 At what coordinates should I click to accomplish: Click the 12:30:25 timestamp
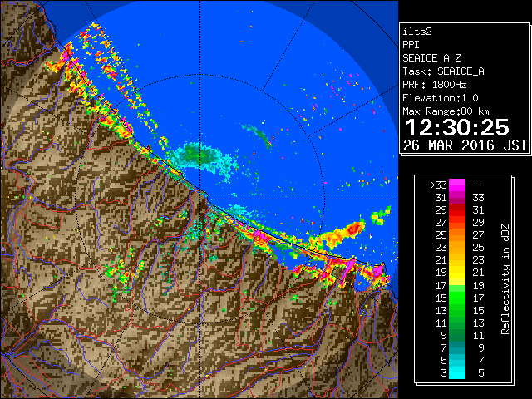[x=457, y=127]
